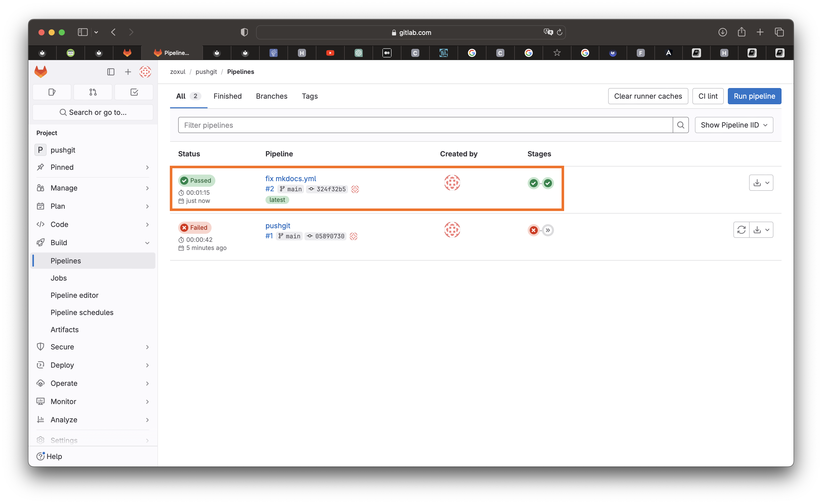Image resolution: width=822 pixels, height=504 pixels.
Task: Open merge requests icon in sidebar header
Action: [93, 92]
